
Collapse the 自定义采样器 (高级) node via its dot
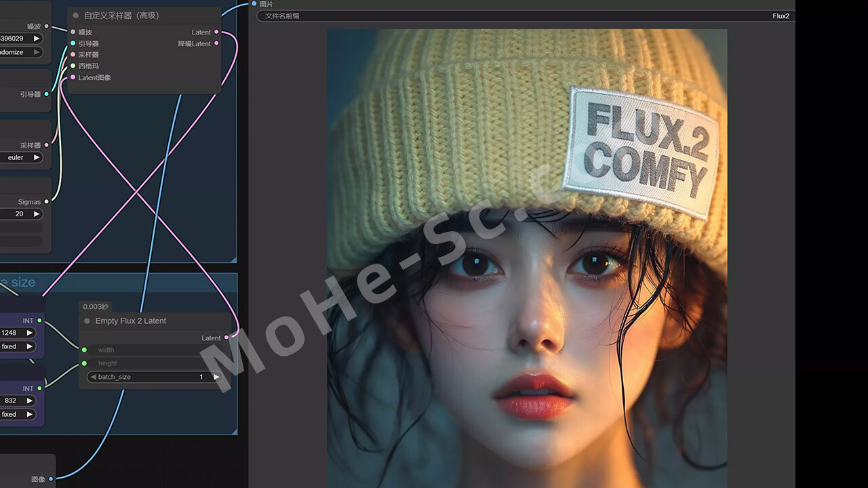click(x=76, y=15)
